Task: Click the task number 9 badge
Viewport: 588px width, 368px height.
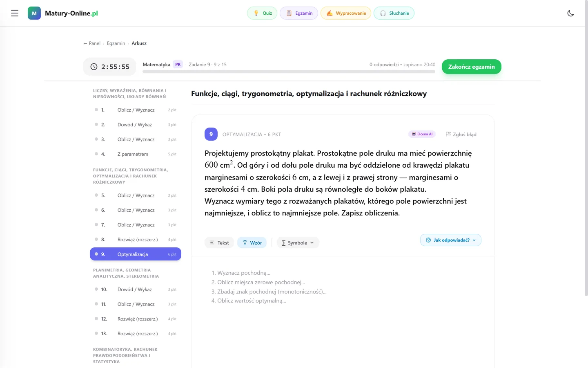Action: coord(211,134)
